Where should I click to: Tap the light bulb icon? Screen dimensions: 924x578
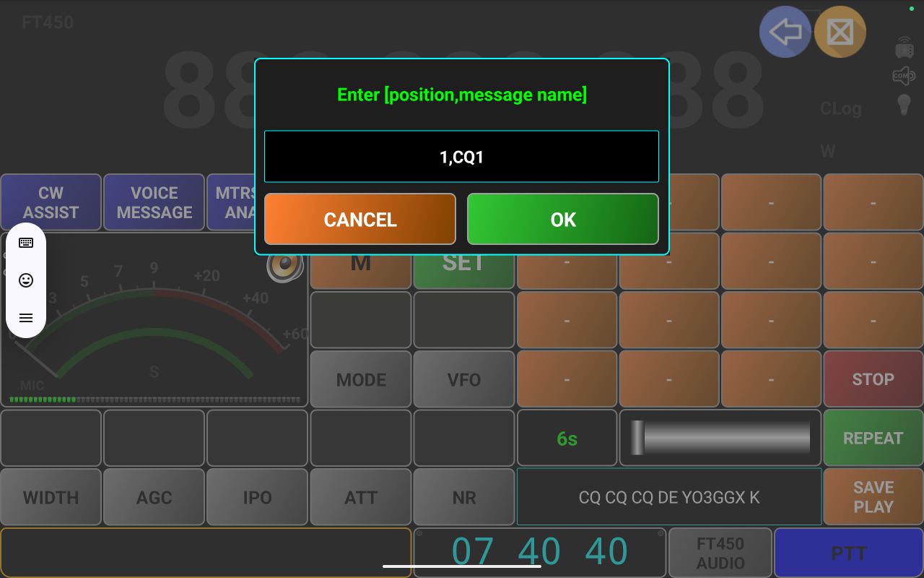tap(904, 104)
